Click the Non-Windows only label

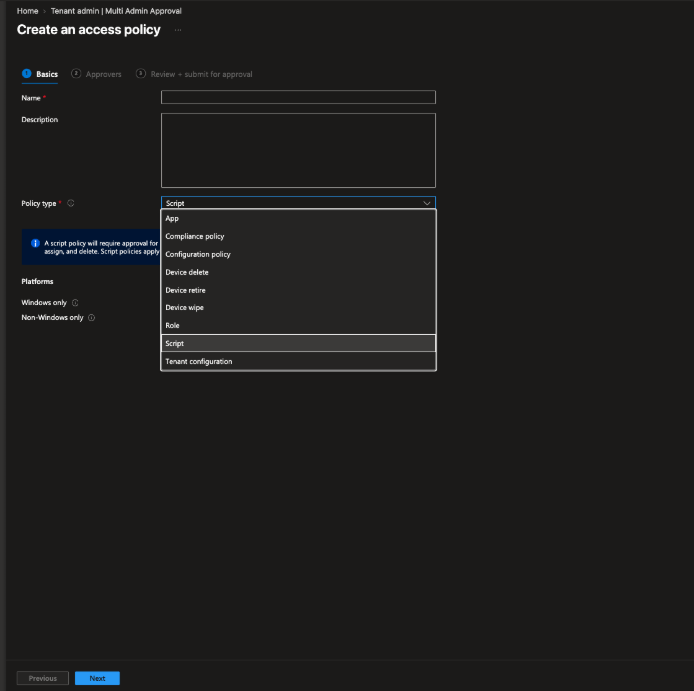[x=52, y=317]
